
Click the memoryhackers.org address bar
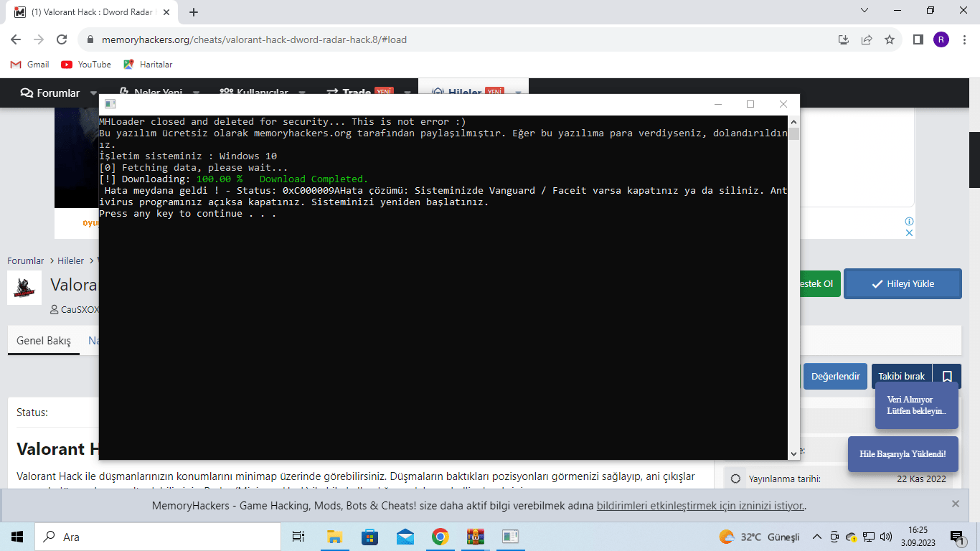pos(459,39)
